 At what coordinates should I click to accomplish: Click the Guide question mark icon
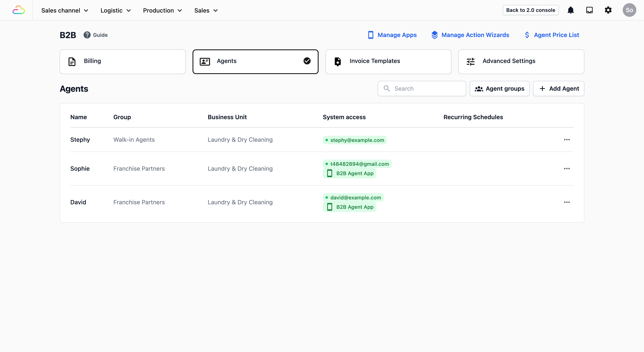[87, 35]
